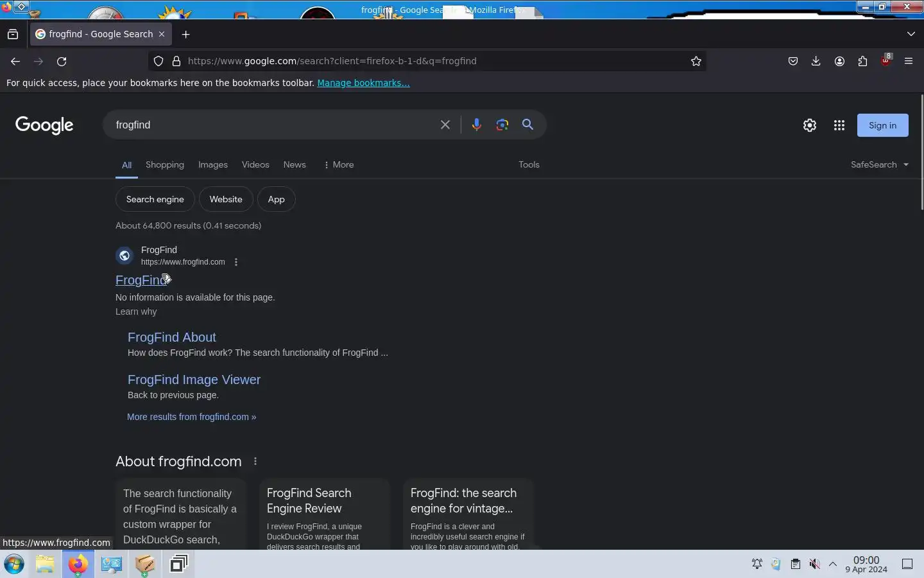924x578 pixels.
Task: Switch to Images results tab
Action: pos(213,164)
